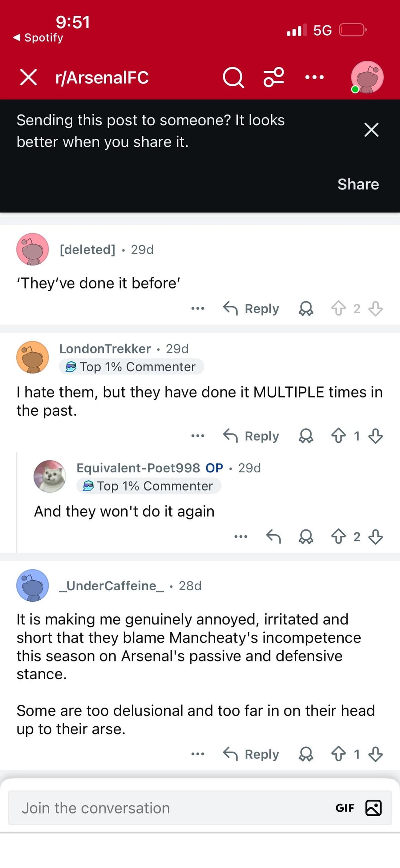Downvote LondonTrekker's comment
The image size is (400, 868).
pos(376,436)
